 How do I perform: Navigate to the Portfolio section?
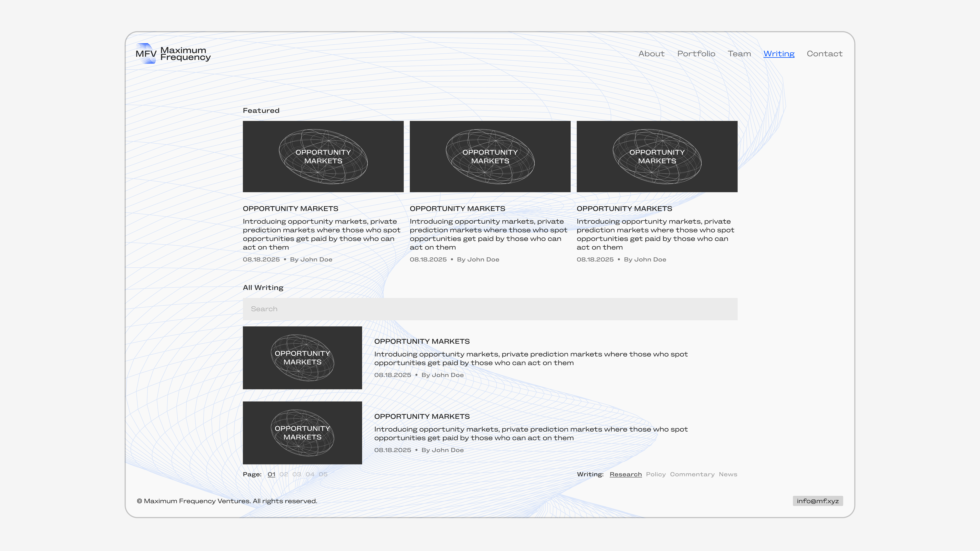point(696,54)
